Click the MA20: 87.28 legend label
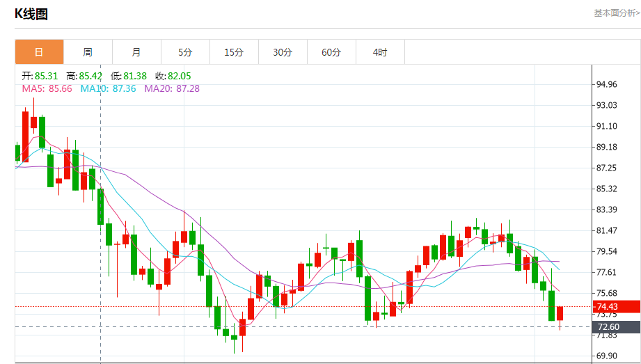This screenshot has width=641, height=364. point(172,88)
